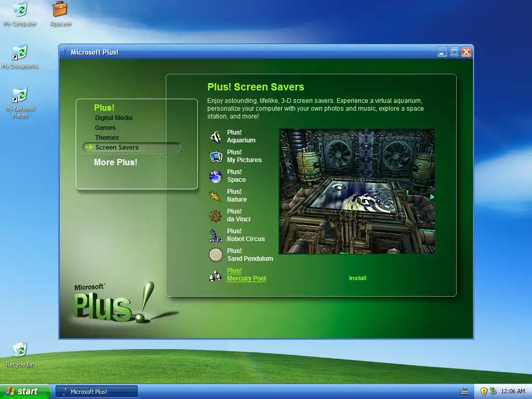The image size is (532, 399).
Task: Open the Plus! Aquarium link
Action: coord(241,137)
